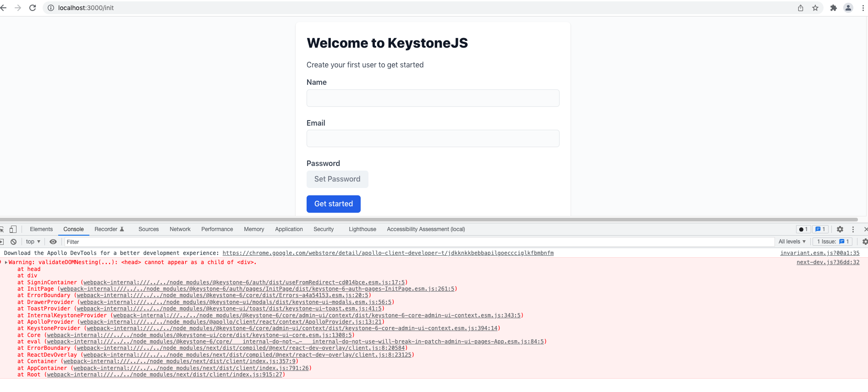This screenshot has width=868, height=392.
Task: Toggle the device toolbar icon in DevTools
Action: [13, 229]
